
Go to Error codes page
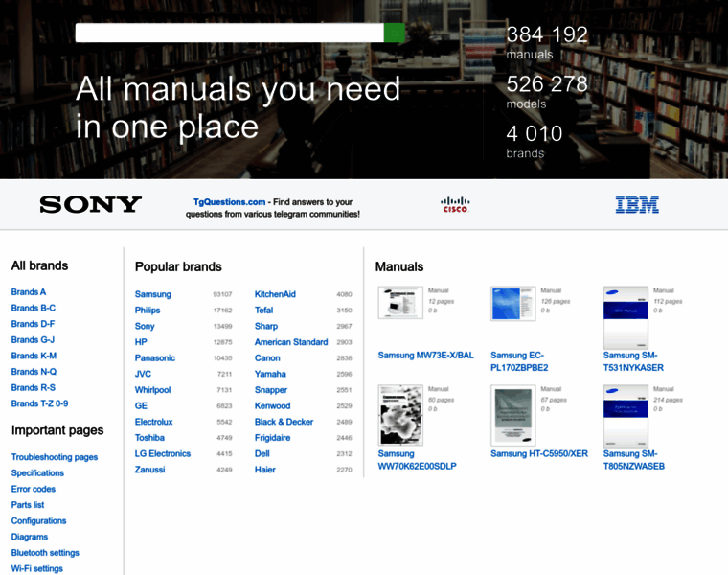[x=33, y=489]
